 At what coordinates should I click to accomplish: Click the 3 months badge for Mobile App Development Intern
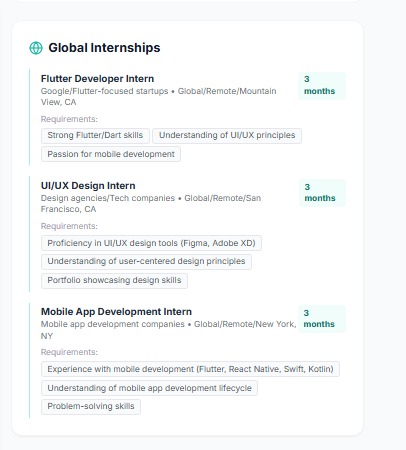[322, 319]
